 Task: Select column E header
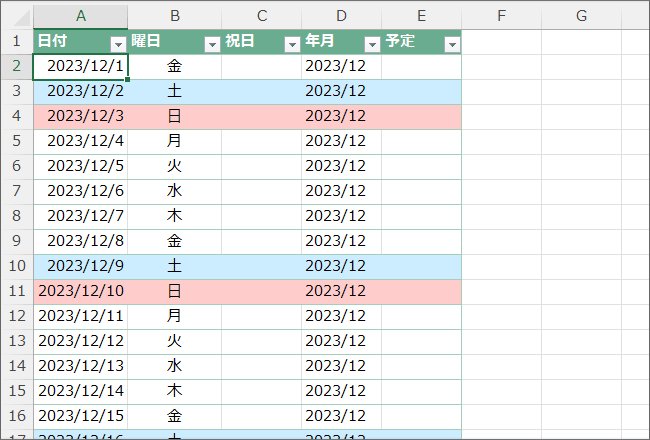click(x=422, y=16)
